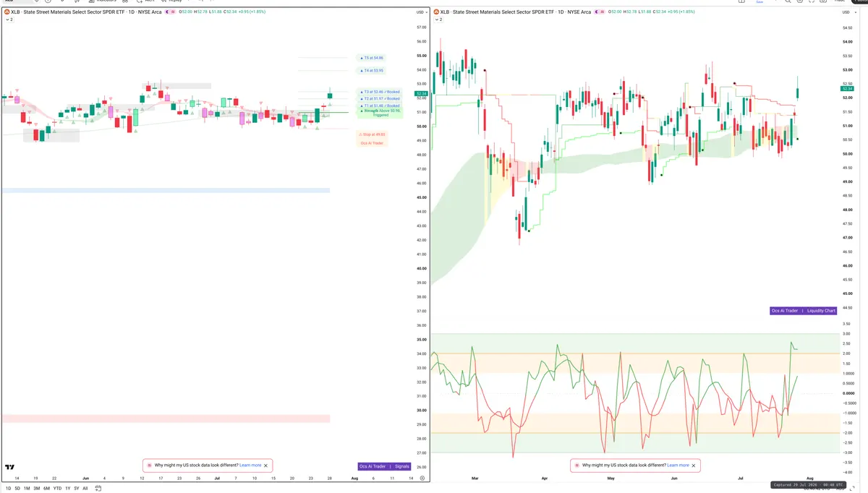The image size is (868, 493).
Task: Open the calendar go-to-date icon
Action: tap(98, 489)
